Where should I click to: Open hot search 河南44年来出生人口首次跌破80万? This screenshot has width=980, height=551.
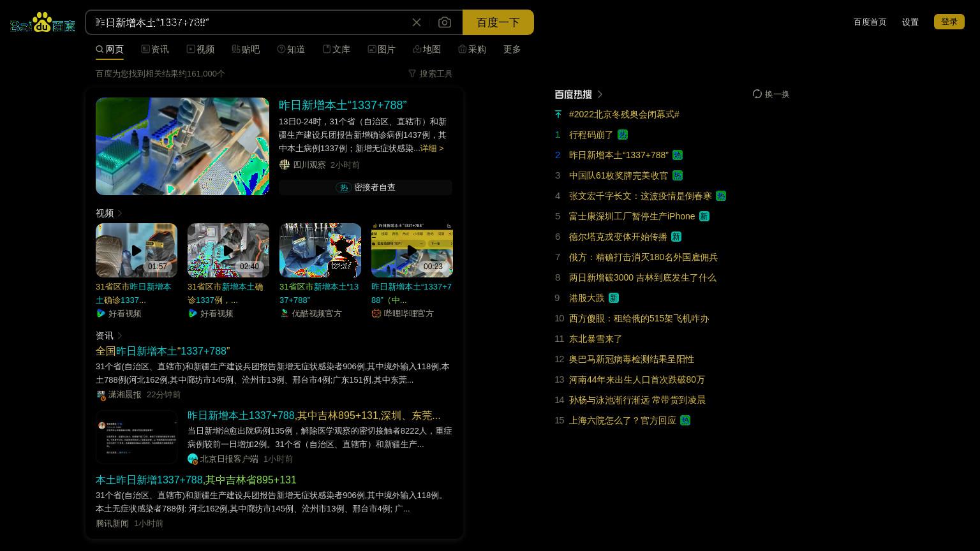click(637, 379)
